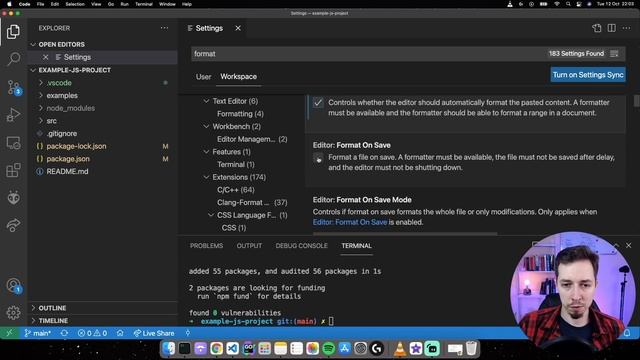
Task: Open the editor More Actions ellipsis
Action: (x=627, y=28)
